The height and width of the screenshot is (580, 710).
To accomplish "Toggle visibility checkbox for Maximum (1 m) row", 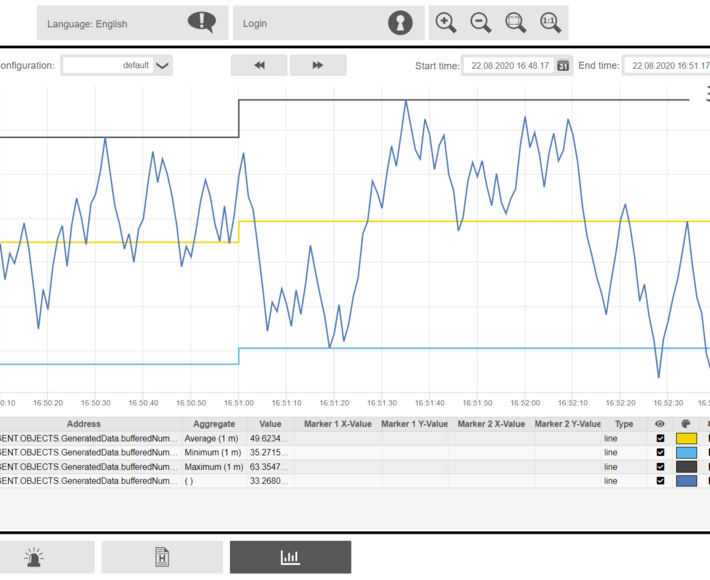I will (x=660, y=466).
